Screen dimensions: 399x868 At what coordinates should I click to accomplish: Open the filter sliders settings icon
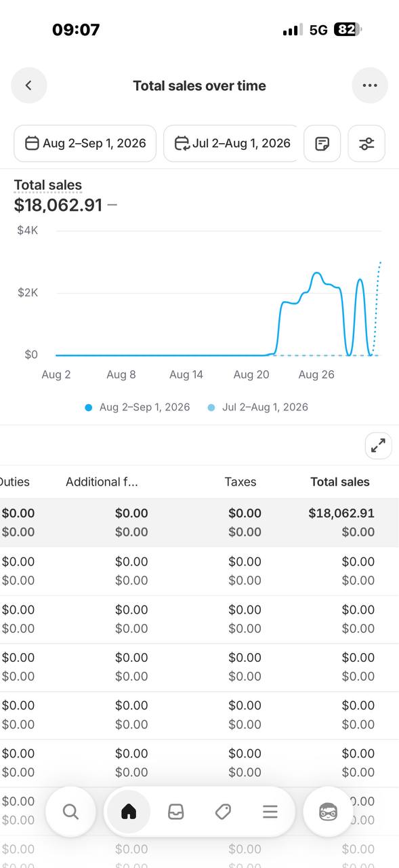pyautogui.click(x=366, y=143)
